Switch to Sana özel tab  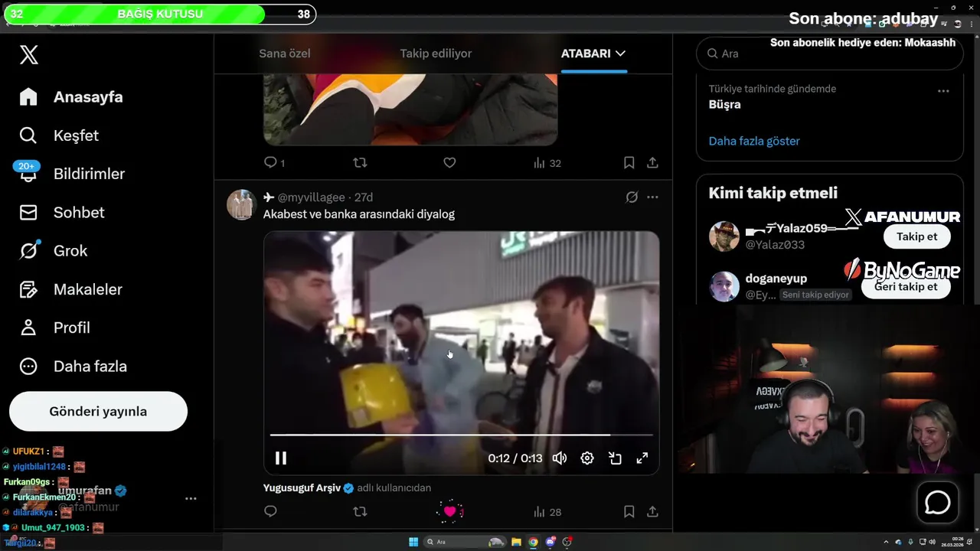tap(285, 54)
